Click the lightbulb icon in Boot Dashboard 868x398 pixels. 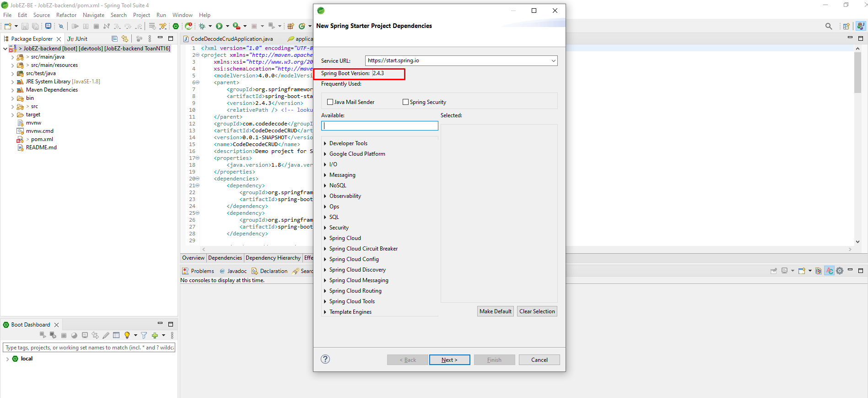[x=127, y=335]
